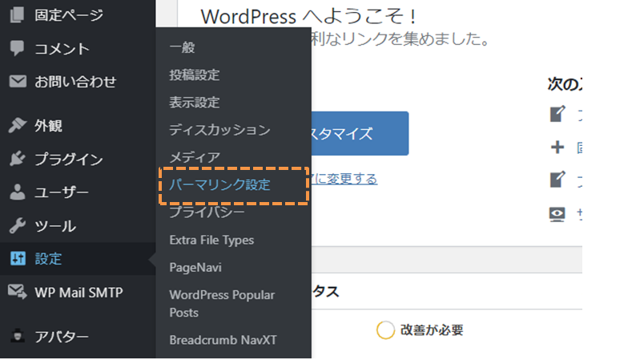Click the WP Mail SMTP envelope icon

point(18,292)
